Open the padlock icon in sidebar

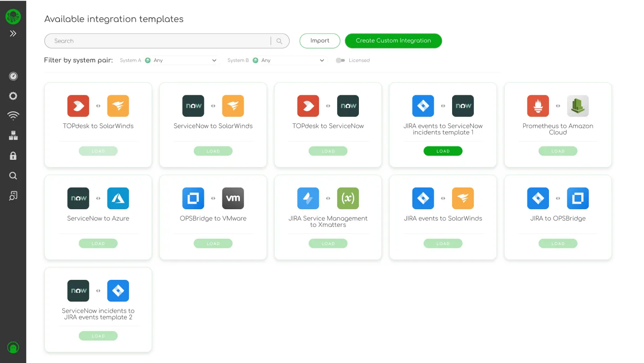(x=13, y=156)
